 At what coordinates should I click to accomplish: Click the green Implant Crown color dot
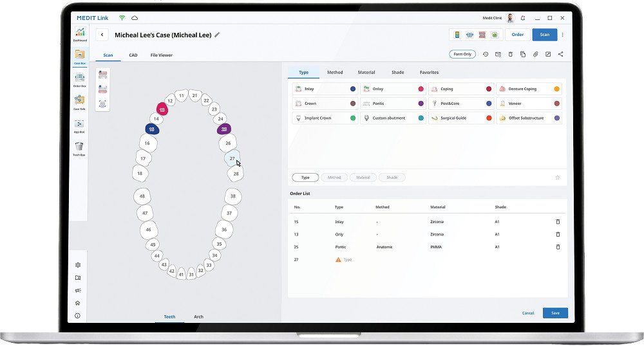click(x=353, y=118)
